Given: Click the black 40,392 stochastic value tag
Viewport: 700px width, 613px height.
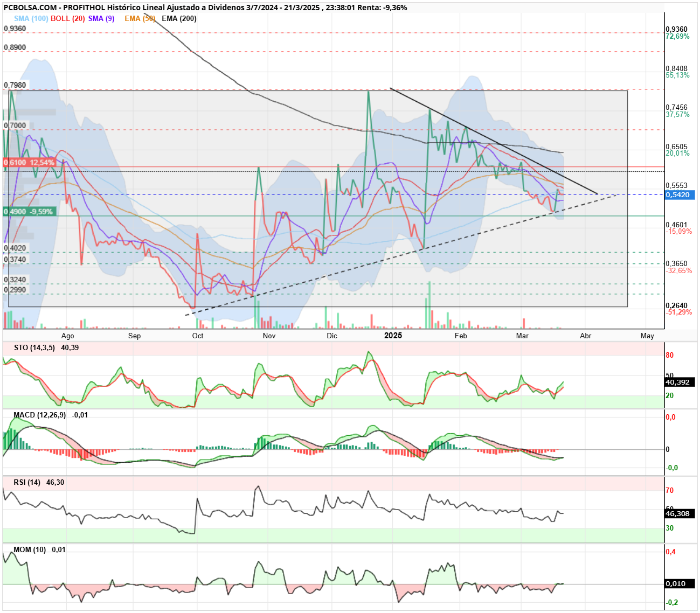Looking at the screenshot, I should click(680, 382).
